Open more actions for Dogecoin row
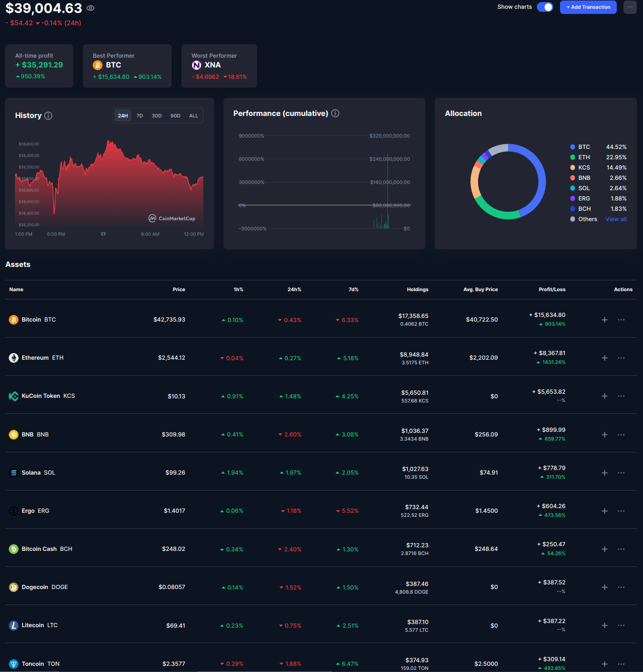Image resolution: width=643 pixels, height=672 pixels. 621,587
